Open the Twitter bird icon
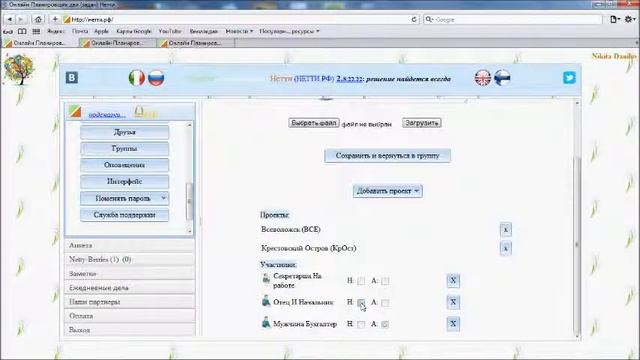 pyautogui.click(x=569, y=78)
